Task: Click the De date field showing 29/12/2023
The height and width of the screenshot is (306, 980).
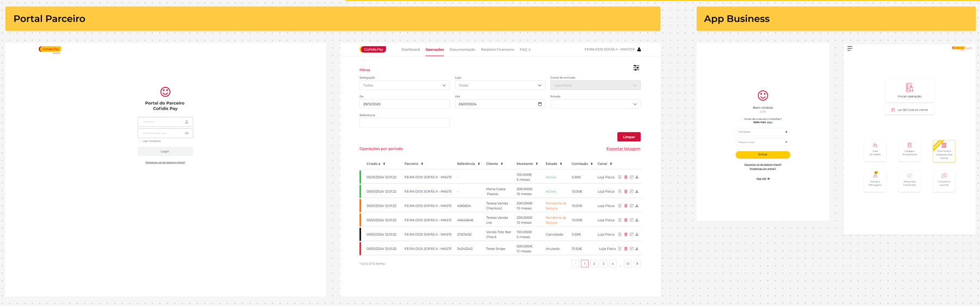Action: [x=405, y=104]
